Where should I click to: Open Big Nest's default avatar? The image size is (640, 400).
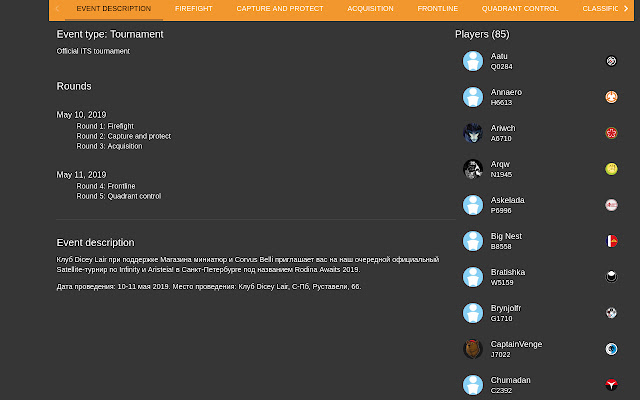click(x=473, y=241)
